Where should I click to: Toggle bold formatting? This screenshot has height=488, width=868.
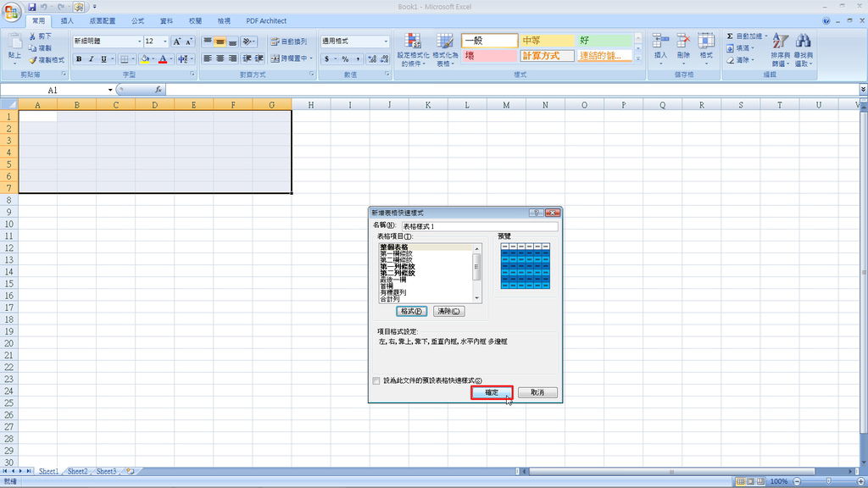tap(79, 58)
